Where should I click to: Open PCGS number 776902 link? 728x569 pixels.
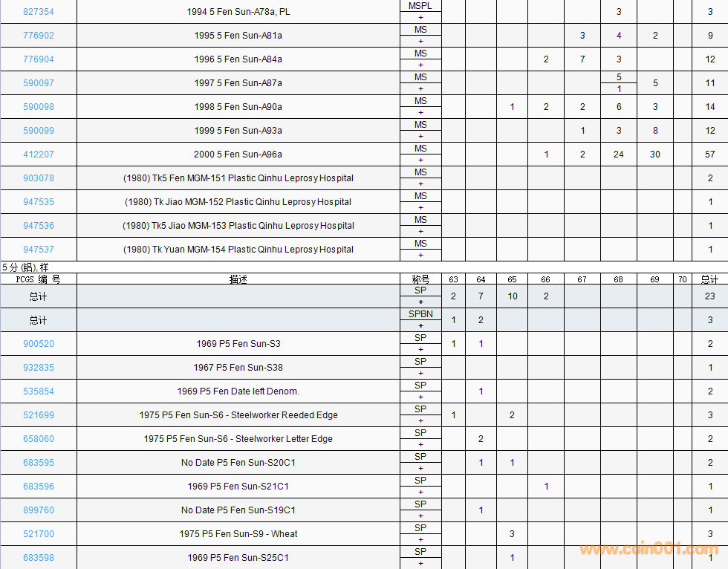39,35
